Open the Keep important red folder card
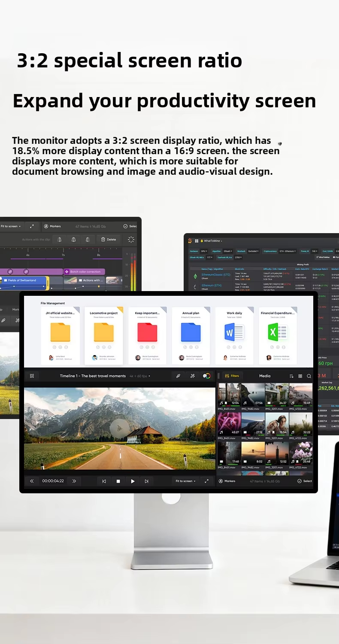The height and width of the screenshot is (644, 339). (x=147, y=336)
